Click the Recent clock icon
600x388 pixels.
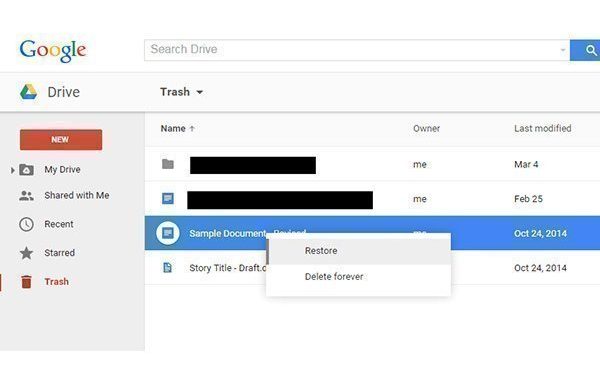tap(26, 224)
